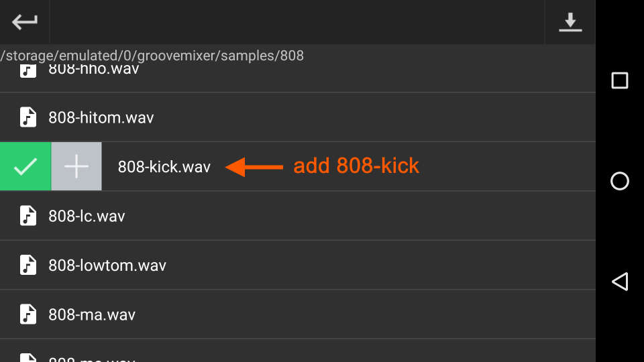
Task: Pick the 808-lowtom.wav sample
Action: [107, 265]
